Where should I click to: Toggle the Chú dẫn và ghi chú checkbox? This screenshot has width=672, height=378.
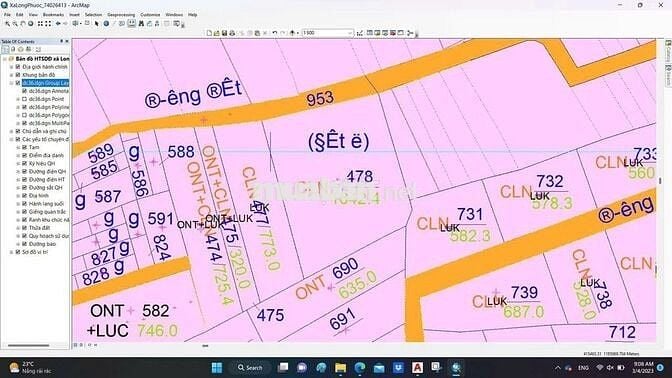pos(18,131)
